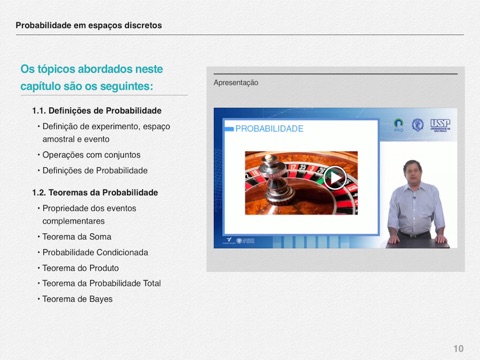This screenshot has height=360, width=480.
Task: Click 'Definição de experimento, espaço amostral e evento'
Action: pyautogui.click(x=106, y=133)
